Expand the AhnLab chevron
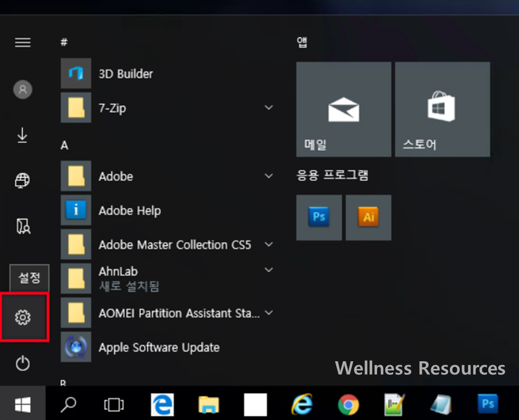 (x=269, y=270)
